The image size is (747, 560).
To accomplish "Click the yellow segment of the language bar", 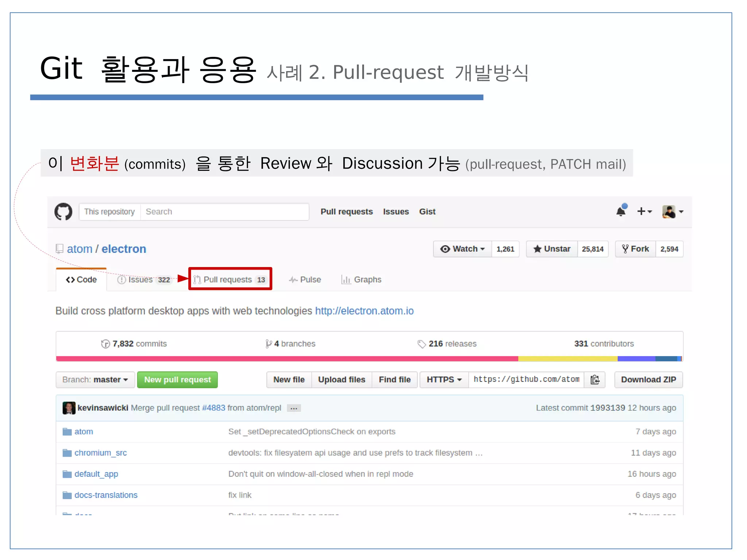I will (x=568, y=359).
